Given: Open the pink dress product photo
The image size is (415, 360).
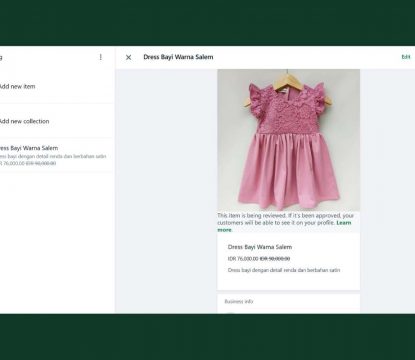Looking at the screenshot, I should click(288, 140).
